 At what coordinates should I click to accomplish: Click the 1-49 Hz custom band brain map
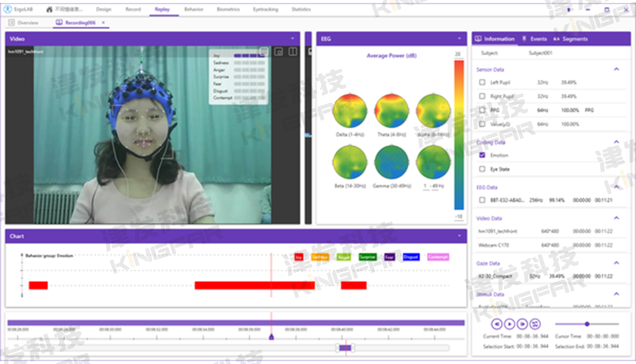click(433, 162)
